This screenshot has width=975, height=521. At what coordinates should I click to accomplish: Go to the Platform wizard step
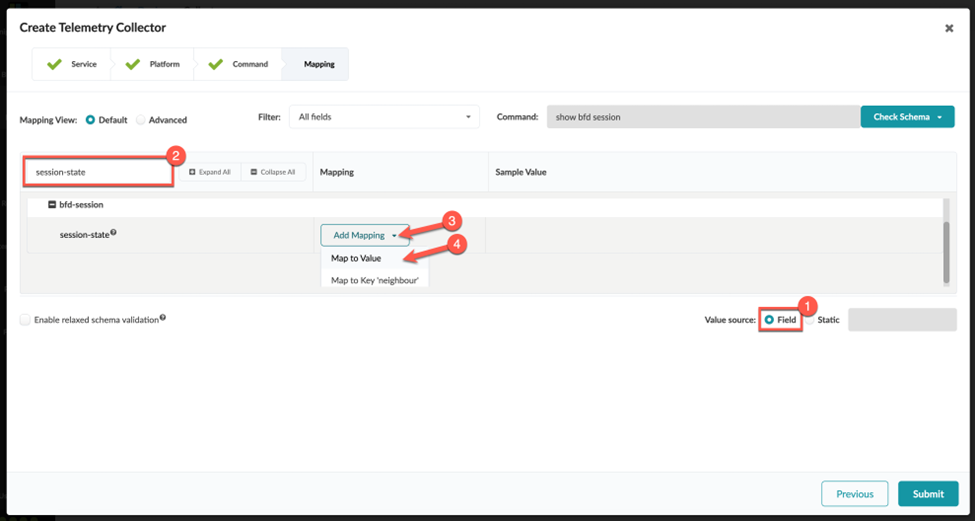(x=153, y=64)
